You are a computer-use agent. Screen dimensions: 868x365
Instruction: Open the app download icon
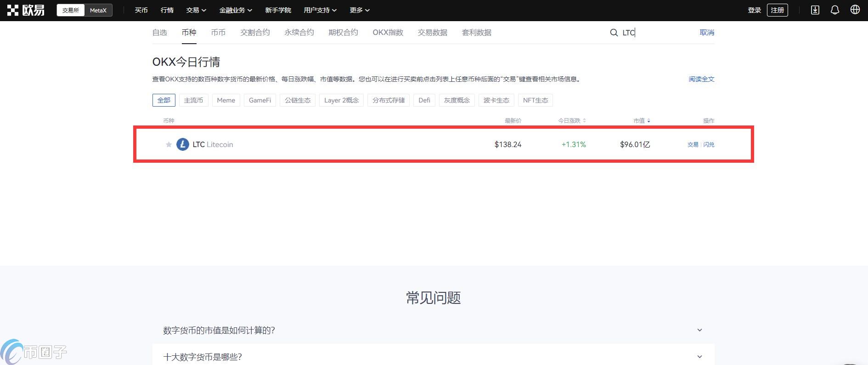click(815, 10)
